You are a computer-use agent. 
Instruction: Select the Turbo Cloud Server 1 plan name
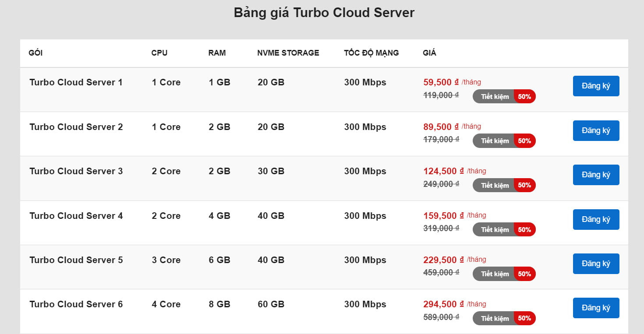click(x=76, y=82)
